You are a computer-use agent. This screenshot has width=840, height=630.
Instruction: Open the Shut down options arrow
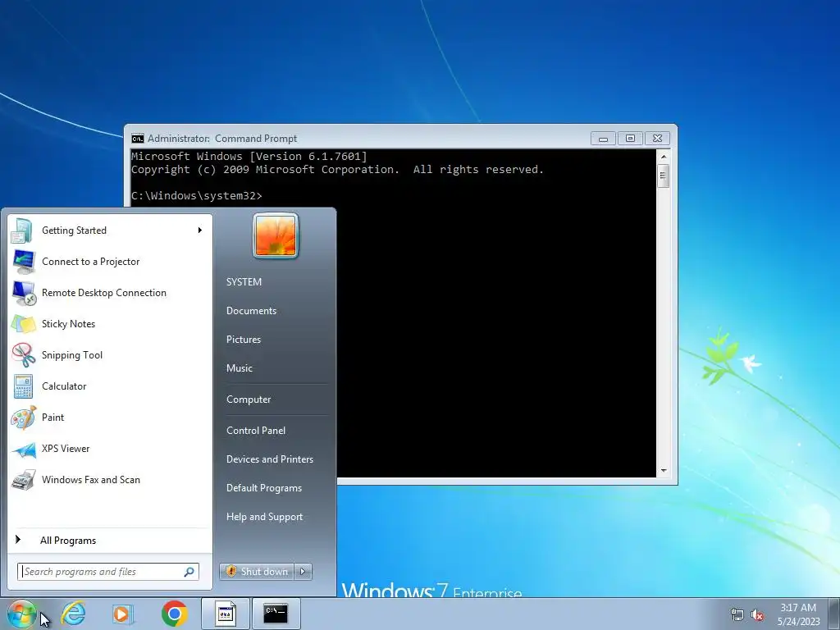tap(303, 572)
